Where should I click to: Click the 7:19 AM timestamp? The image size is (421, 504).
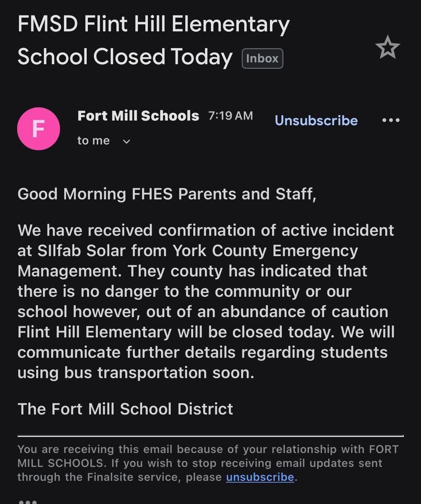tap(230, 116)
